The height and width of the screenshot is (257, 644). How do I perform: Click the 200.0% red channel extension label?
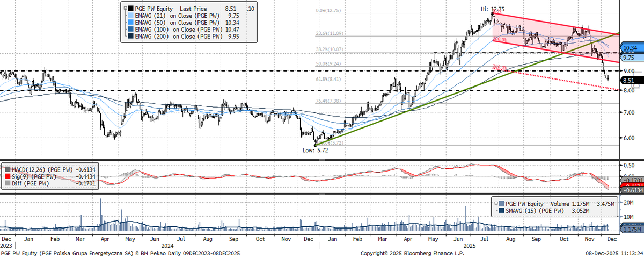tap(499, 68)
